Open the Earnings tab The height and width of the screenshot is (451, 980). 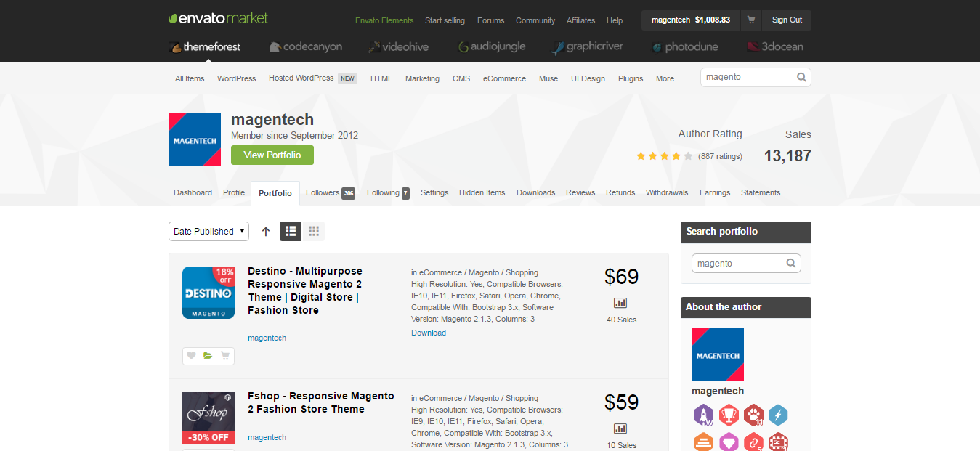715,192
